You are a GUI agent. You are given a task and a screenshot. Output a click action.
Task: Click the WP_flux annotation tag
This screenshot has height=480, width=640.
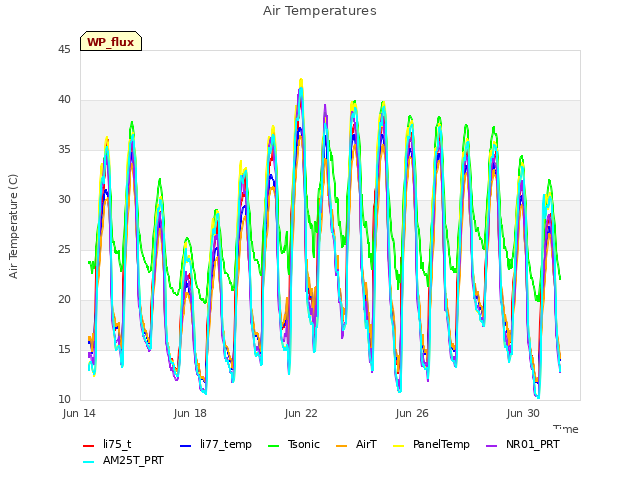[111, 41]
